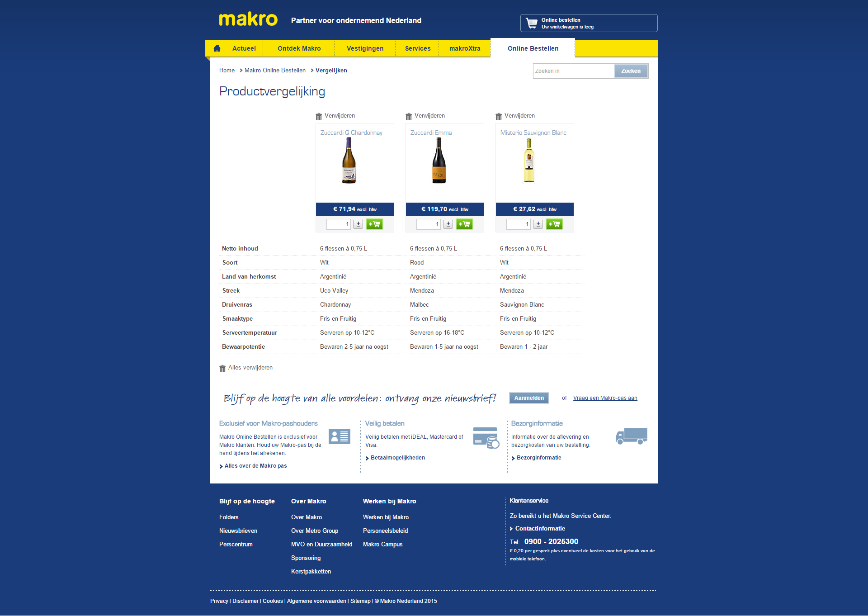The image size is (868, 616).
Task: Click the credit card payment icon
Action: [486, 438]
